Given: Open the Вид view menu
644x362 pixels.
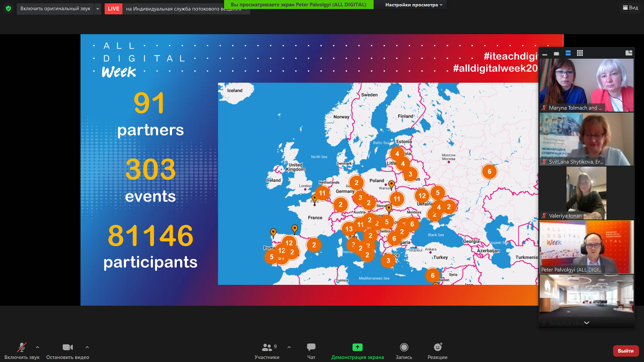Looking at the screenshot, I should 630,8.
